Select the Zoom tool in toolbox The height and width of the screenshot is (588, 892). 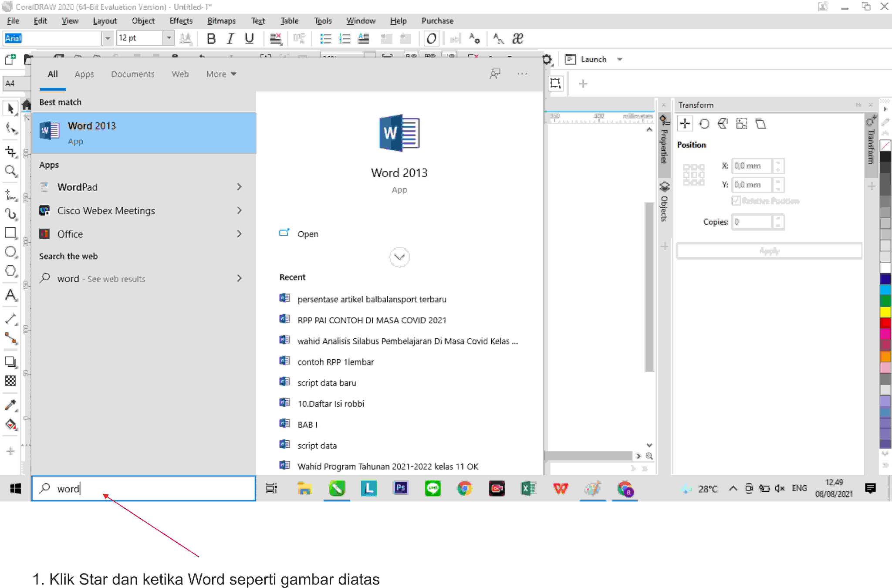click(10, 170)
